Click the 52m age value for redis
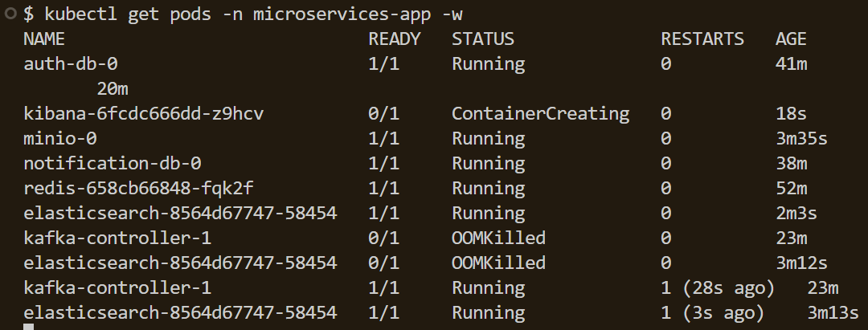This screenshot has width=868, height=330. click(x=791, y=188)
